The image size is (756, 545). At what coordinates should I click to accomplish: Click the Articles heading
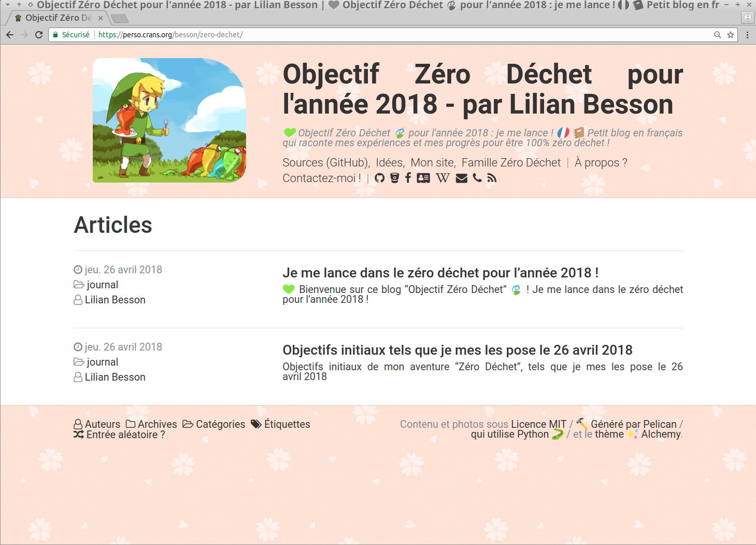coord(113,225)
